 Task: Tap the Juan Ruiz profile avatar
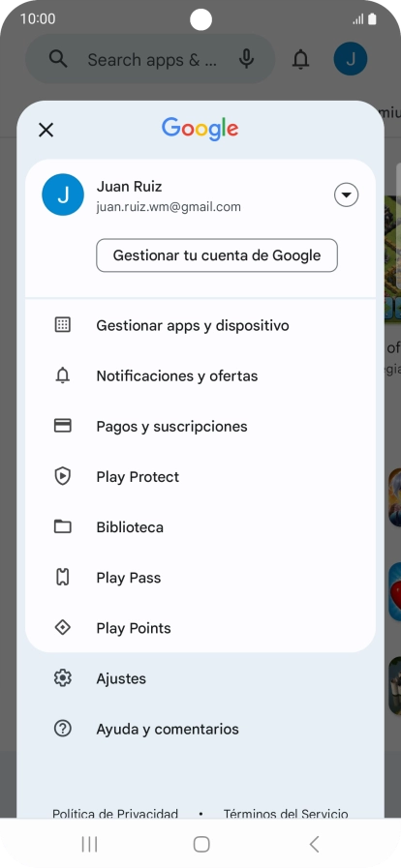(63, 195)
